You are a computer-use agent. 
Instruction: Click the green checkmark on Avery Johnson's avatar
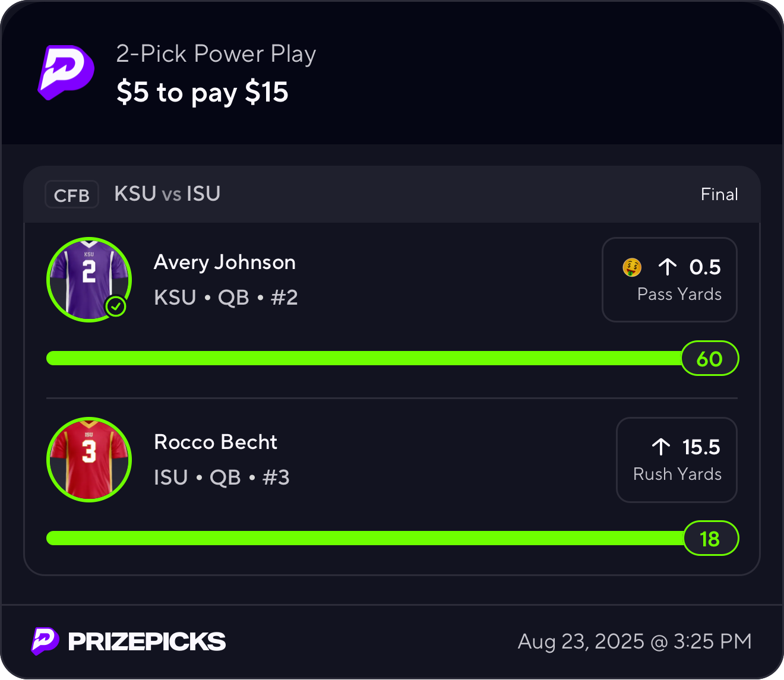pos(116,306)
